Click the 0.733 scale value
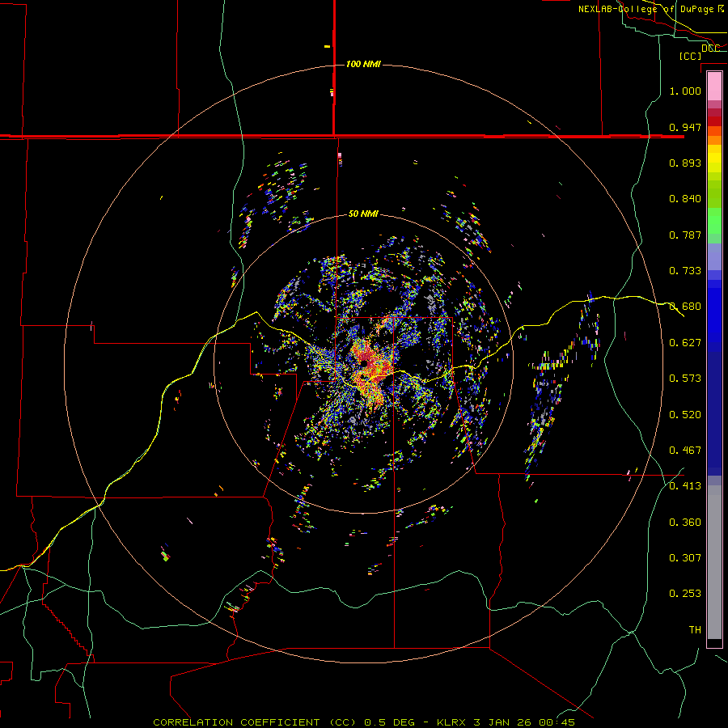728x728 pixels. [685, 271]
